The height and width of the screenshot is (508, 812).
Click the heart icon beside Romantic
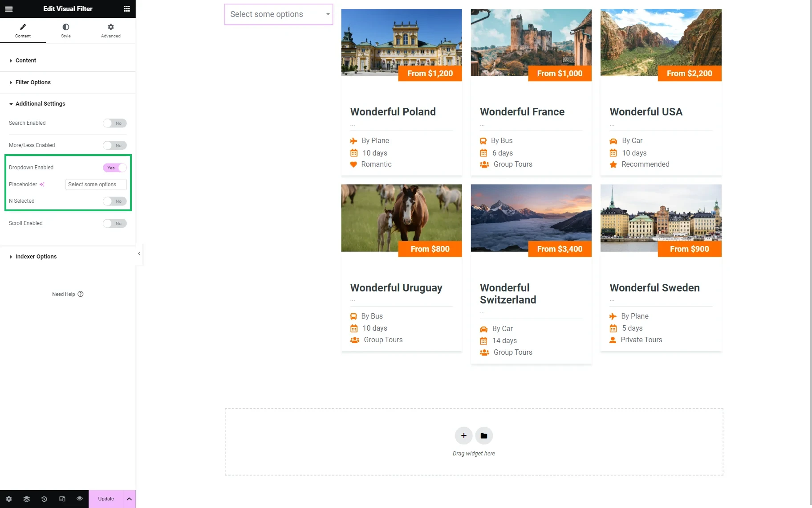pyautogui.click(x=353, y=164)
